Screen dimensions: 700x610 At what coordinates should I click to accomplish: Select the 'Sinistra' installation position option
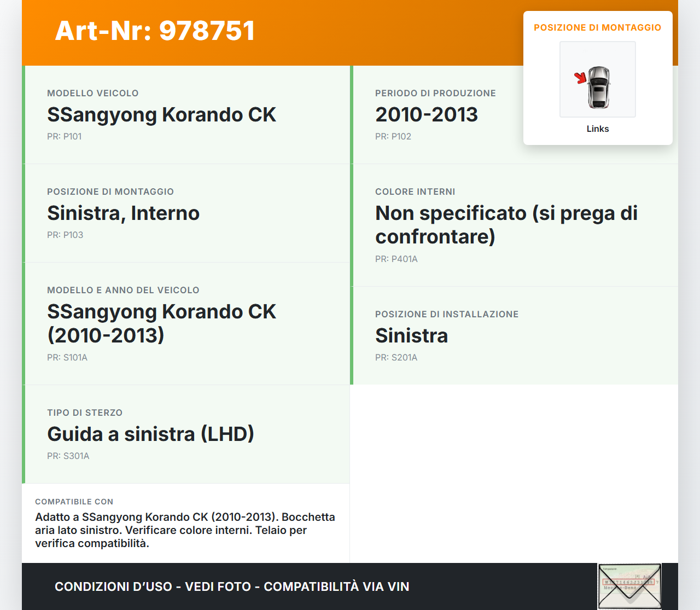click(411, 335)
